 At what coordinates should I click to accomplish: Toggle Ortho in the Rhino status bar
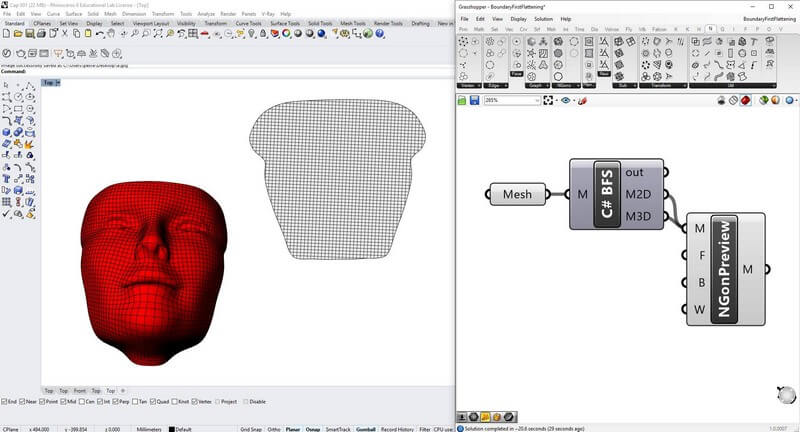pyautogui.click(x=273, y=428)
